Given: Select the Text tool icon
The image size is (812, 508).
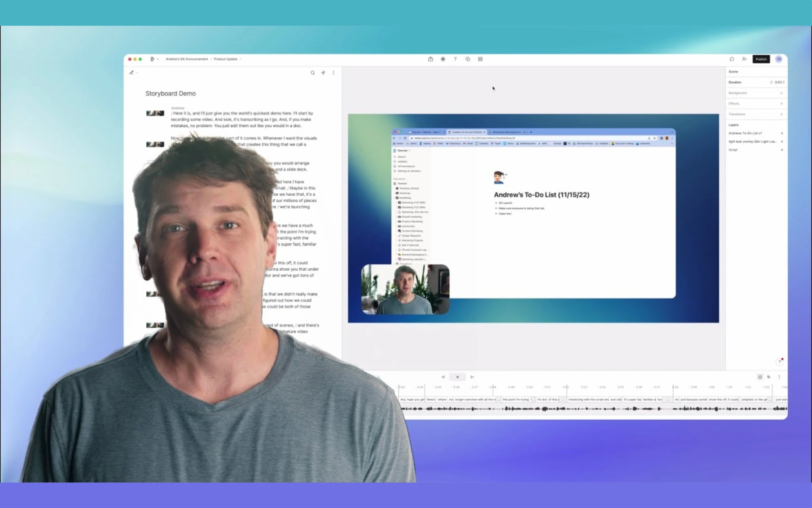Looking at the screenshot, I should (x=455, y=59).
